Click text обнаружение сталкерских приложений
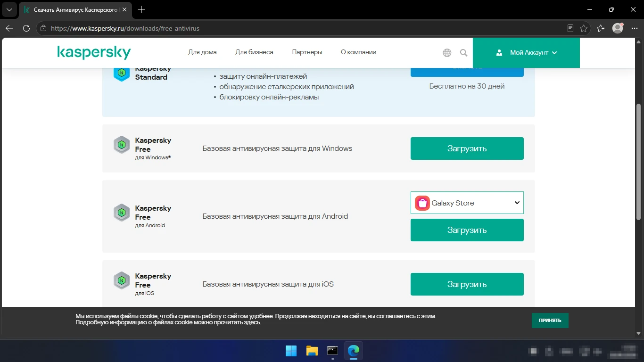 pyautogui.click(x=287, y=87)
